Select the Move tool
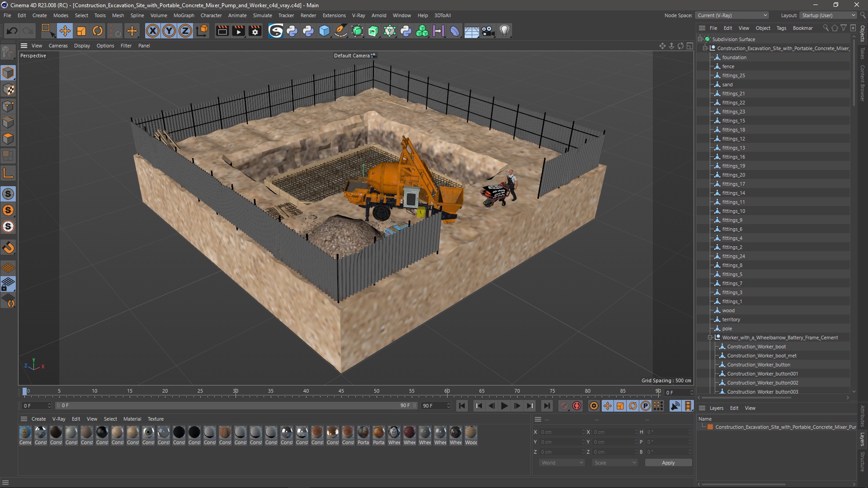This screenshot has width=868, height=488. coord(65,31)
